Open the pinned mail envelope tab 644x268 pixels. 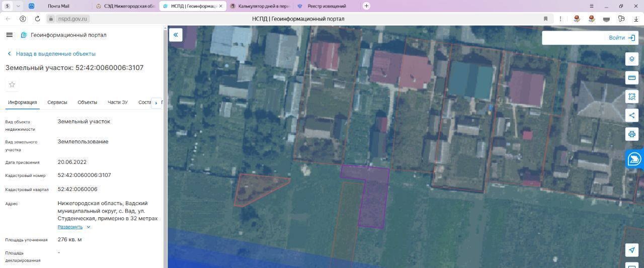point(32,6)
